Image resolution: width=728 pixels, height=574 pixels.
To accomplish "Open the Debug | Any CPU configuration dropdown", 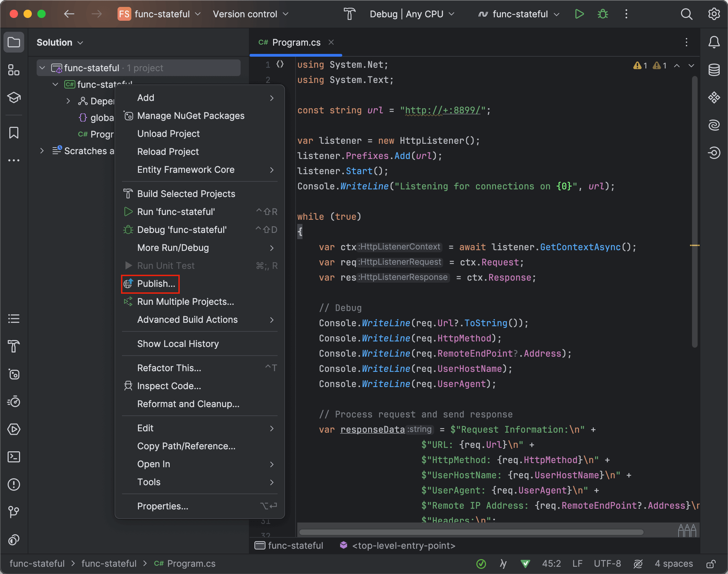I will 411,14.
